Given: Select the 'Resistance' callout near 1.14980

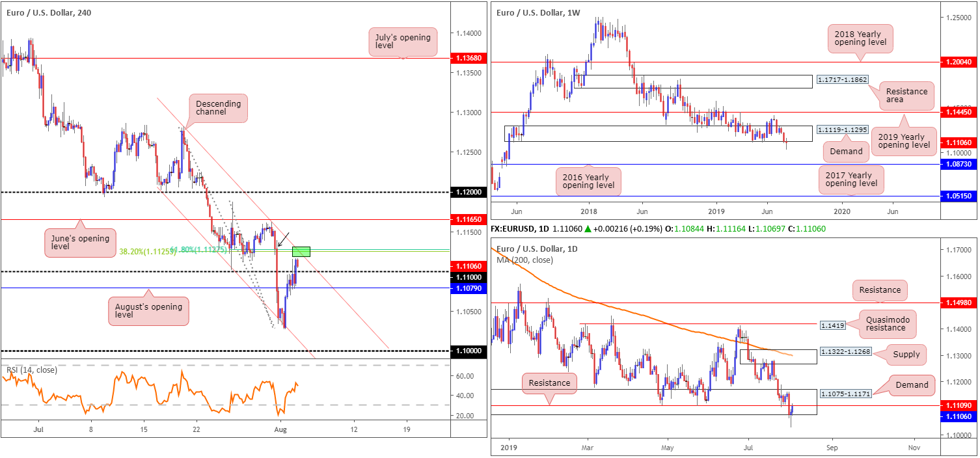Looking at the screenshot, I should coord(880,290).
